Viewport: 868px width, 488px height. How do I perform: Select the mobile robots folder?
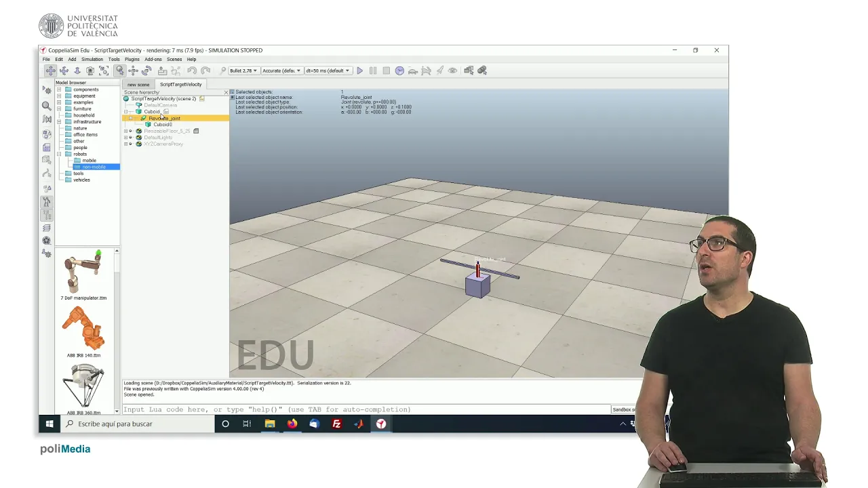pyautogui.click(x=89, y=161)
